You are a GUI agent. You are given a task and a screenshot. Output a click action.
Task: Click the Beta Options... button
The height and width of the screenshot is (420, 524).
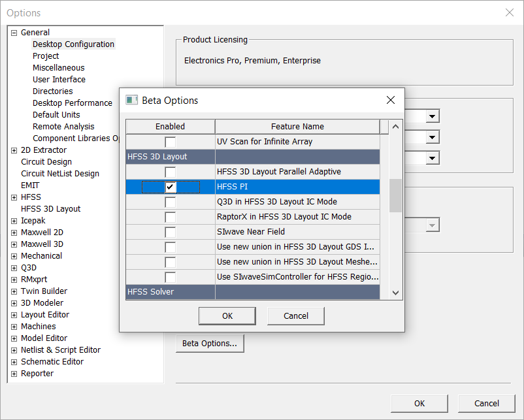[x=209, y=343]
